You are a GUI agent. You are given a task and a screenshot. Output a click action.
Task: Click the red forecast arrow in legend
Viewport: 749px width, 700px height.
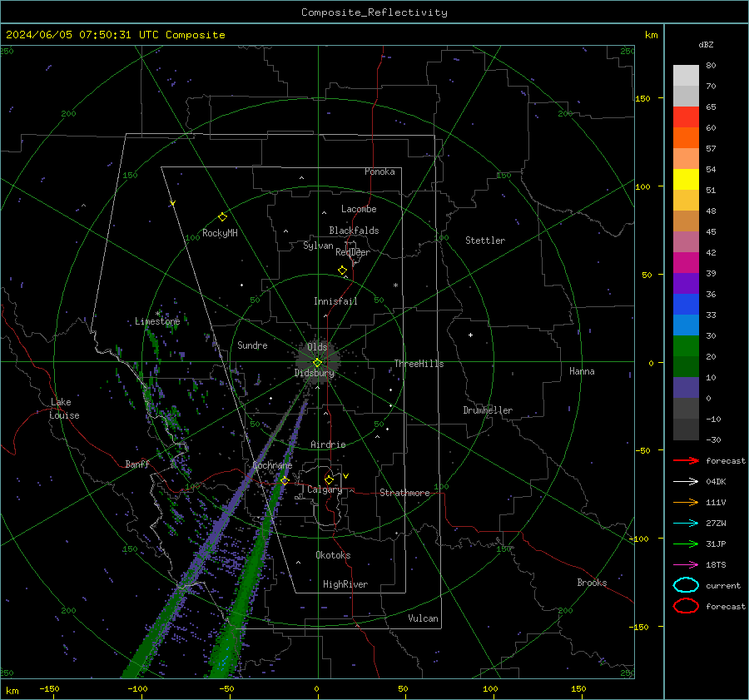[x=686, y=460]
